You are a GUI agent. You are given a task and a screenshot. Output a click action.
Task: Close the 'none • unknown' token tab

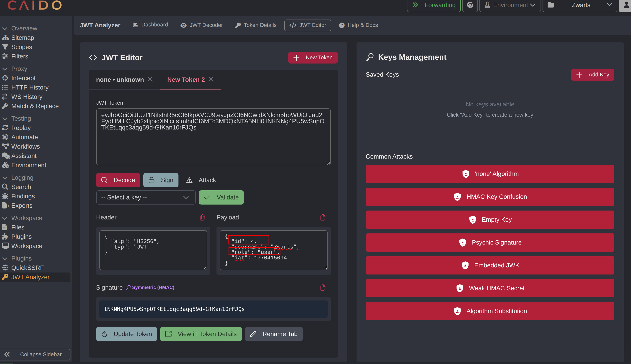[x=150, y=79]
